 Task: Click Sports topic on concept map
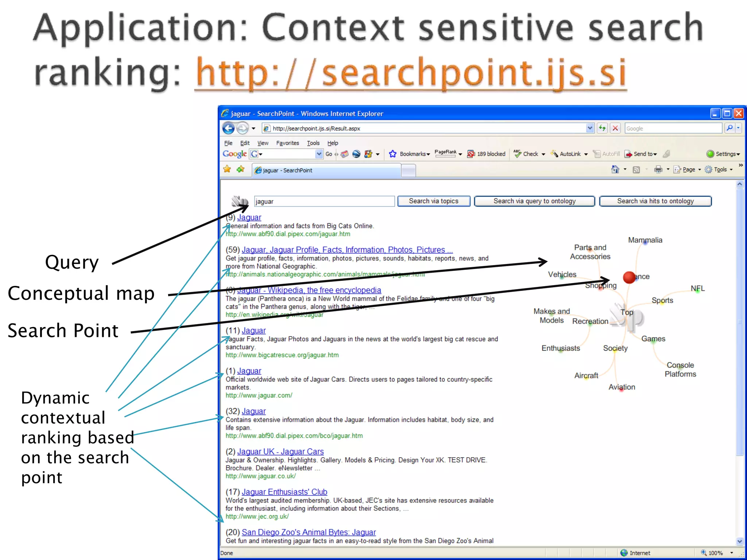click(662, 300)
